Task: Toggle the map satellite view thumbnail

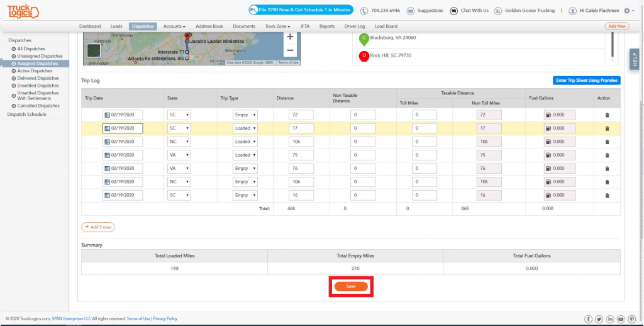Action: pyautogui.click(x=94, y=51)
